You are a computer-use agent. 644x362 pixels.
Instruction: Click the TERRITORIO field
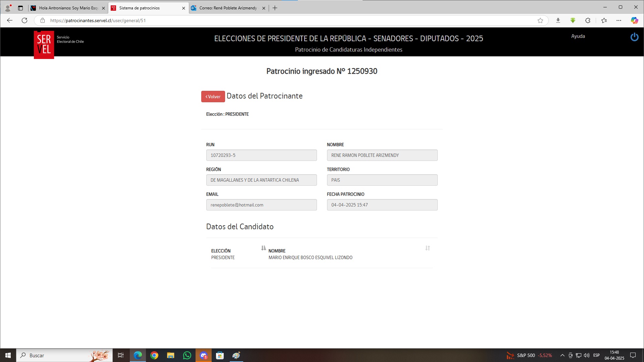click(382, 180)
